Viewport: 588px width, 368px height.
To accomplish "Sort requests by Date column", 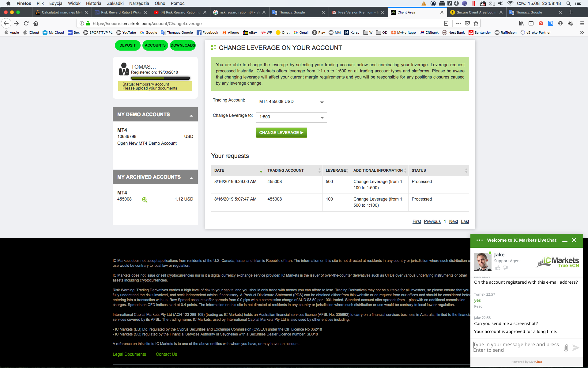I will pos(238,171).
